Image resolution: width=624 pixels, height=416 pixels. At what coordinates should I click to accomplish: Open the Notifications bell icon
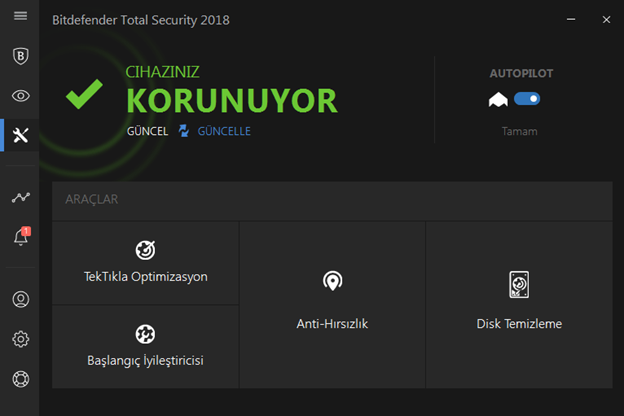pyautogui.click(x=21, y=236)
